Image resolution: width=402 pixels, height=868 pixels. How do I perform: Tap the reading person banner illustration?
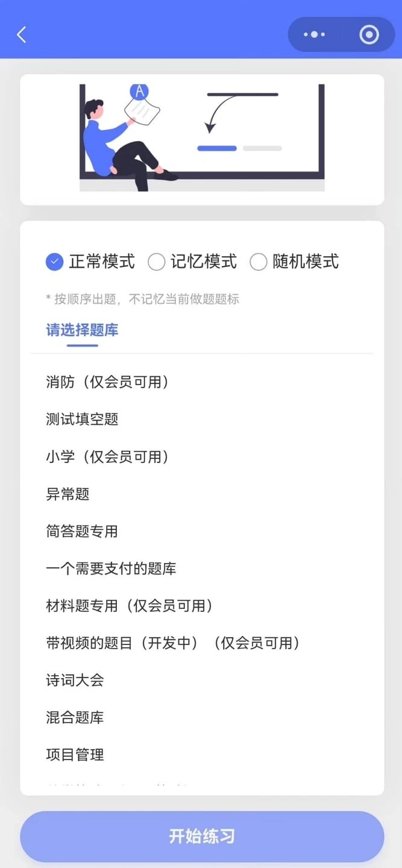(202, 138)
